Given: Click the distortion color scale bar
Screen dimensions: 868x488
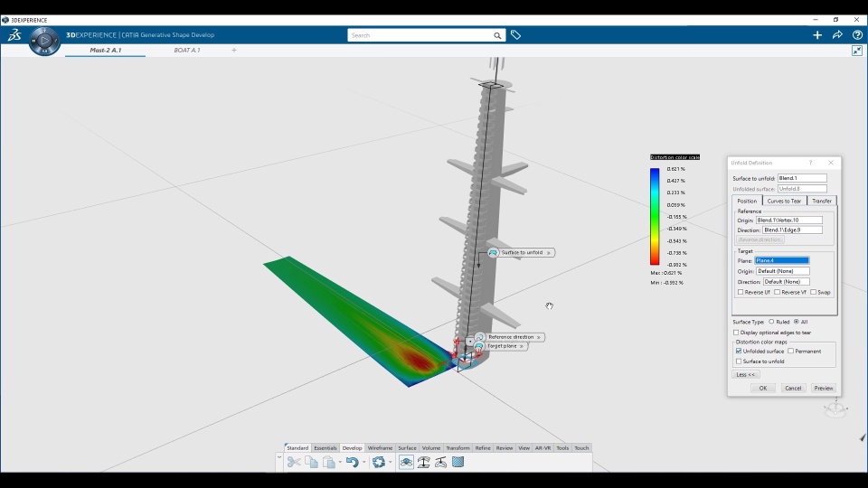Looking at the screenshot, I should [x=656, y=216].
